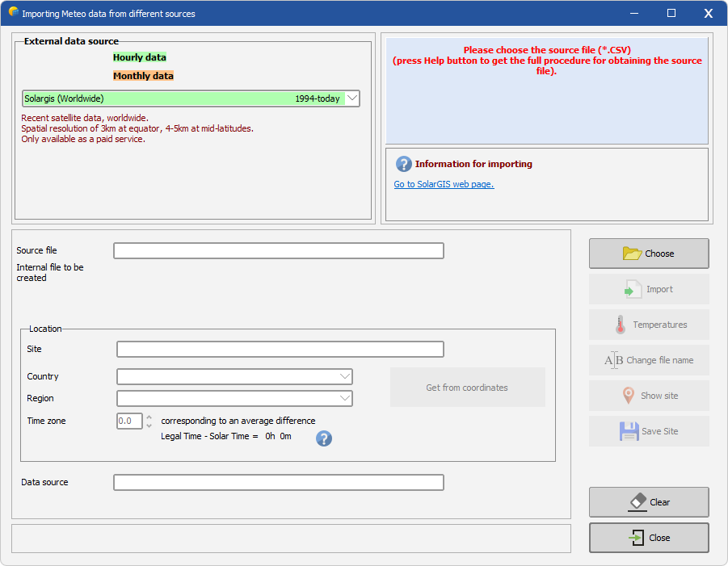Click the PVsyst app icon in title bar
Viewport: 728px width, 566px height.
(x=13, y=12)
